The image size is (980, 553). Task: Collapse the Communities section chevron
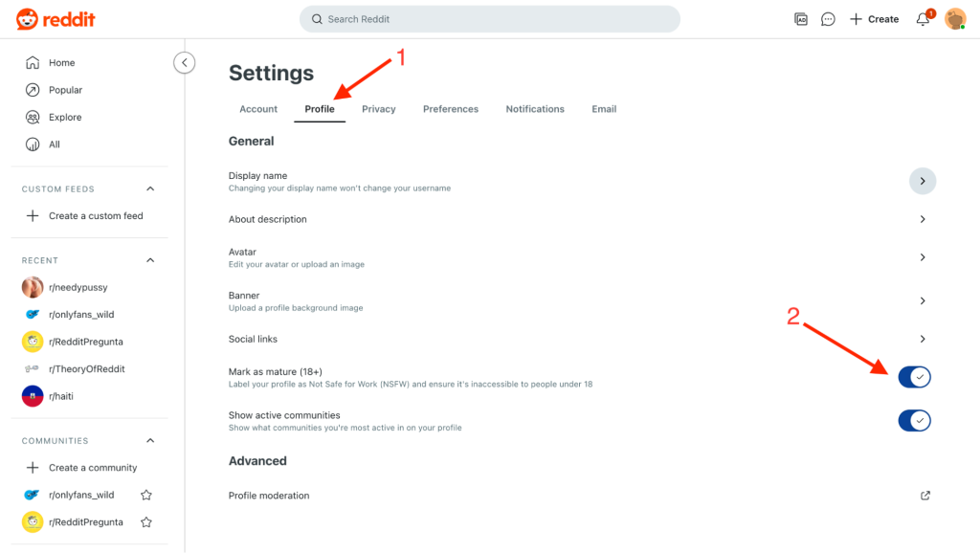click(150, 440)
